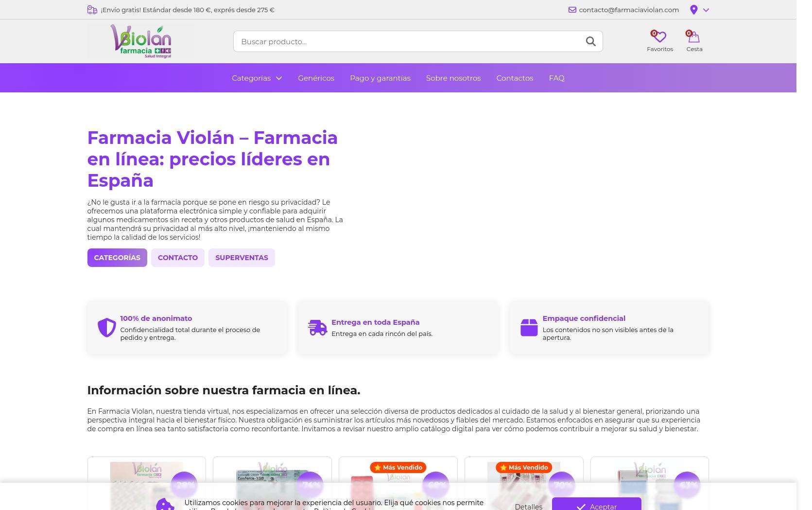812x510 pixels.
Task: Click the Favoritos label
Action: point(659,49)
